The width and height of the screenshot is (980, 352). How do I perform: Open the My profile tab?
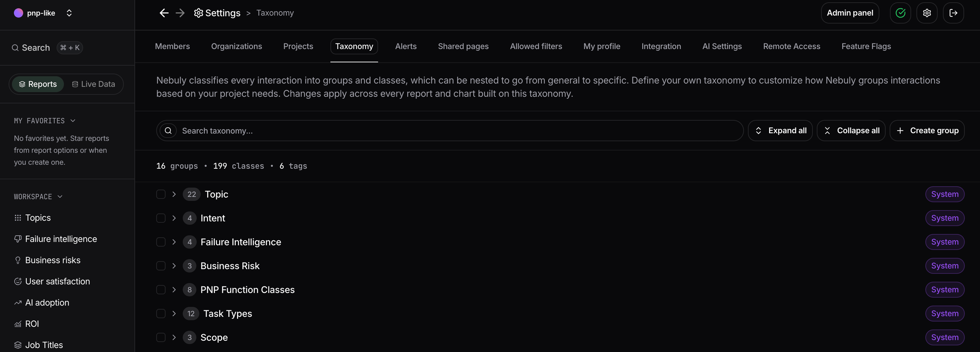(x=602, y=46)
